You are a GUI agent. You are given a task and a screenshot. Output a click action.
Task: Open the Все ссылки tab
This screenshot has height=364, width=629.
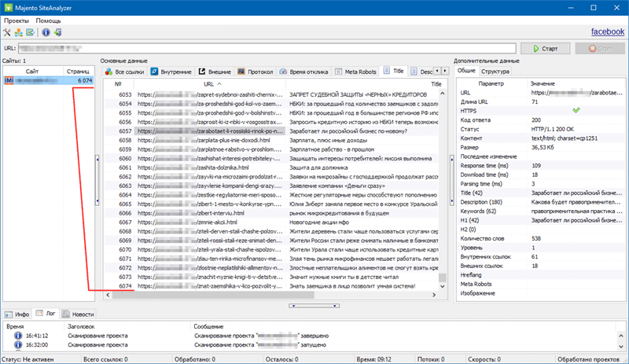(x=125, y=72)
